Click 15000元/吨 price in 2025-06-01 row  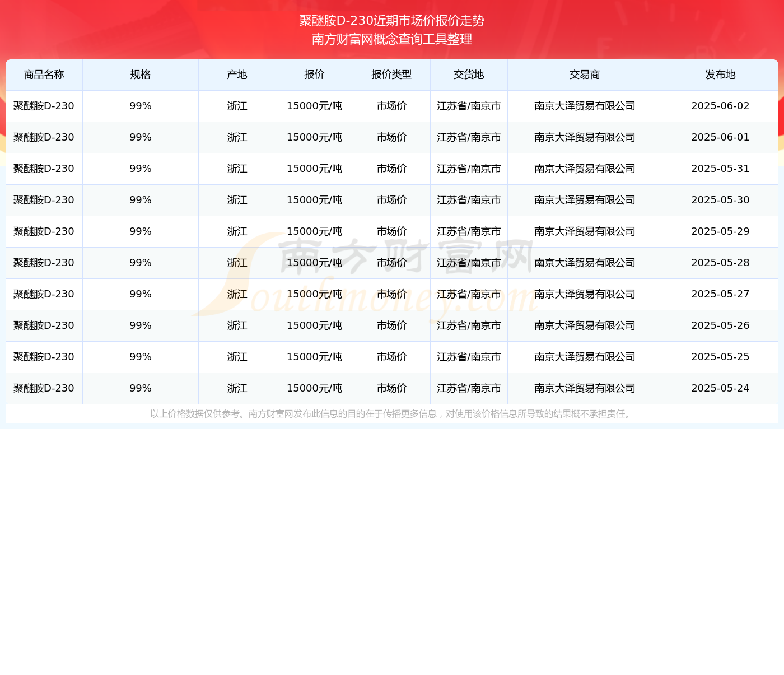314,137
